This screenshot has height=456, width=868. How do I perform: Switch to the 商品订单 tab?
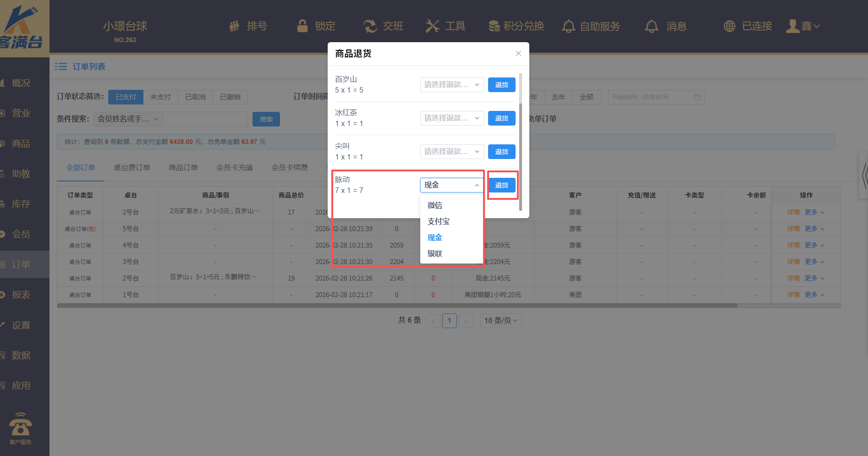coord(183,168)
